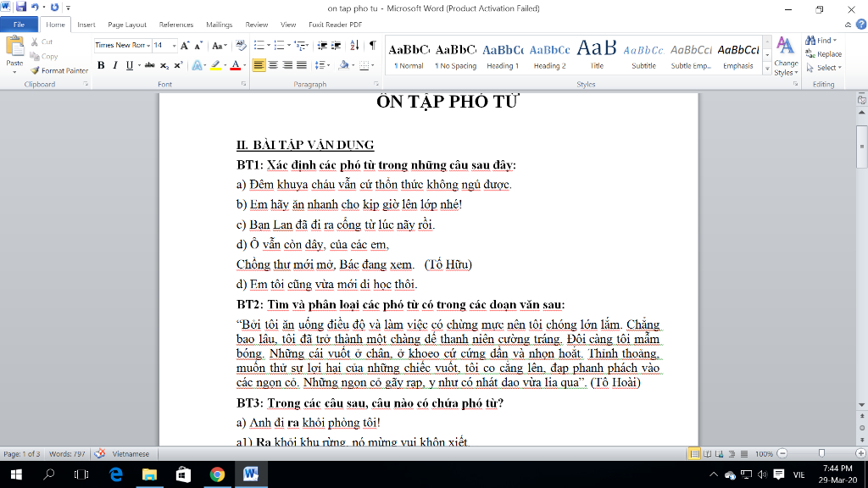Click the Words: 797 counter
868x488 pixels.
click(x=67, y=454)
